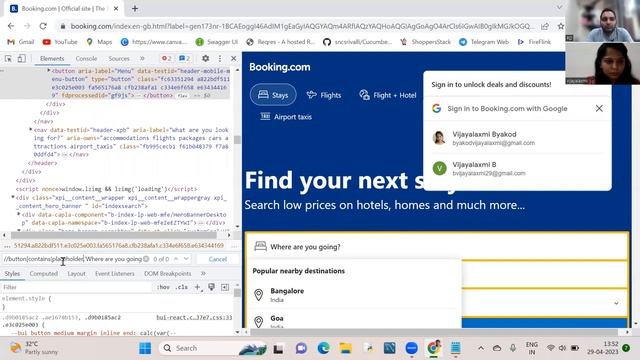Screen dimensions: 640x360
Task: Click the blue issues counter badge
Action: click(x=184, y=58)
